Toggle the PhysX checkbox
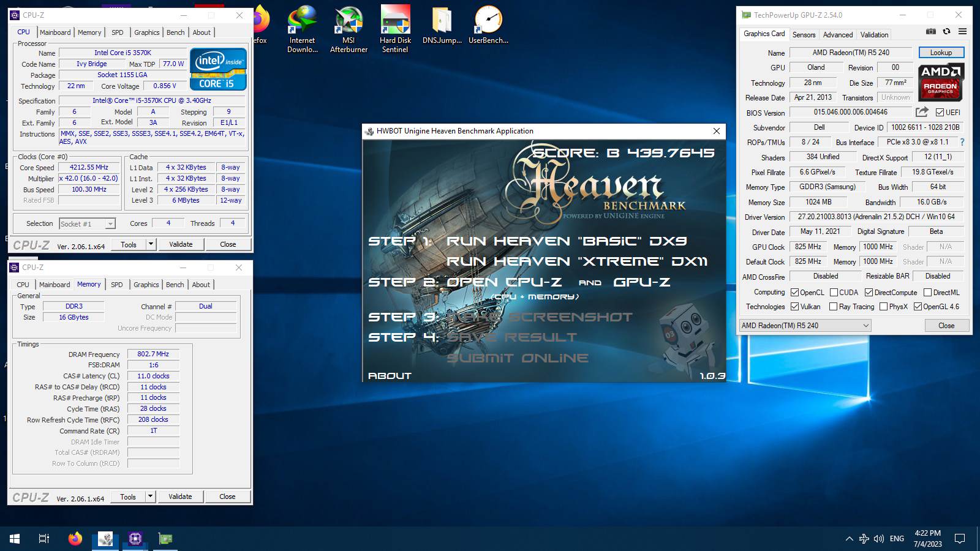This screenshot has width=980, height=551. [x=883, y=307]
